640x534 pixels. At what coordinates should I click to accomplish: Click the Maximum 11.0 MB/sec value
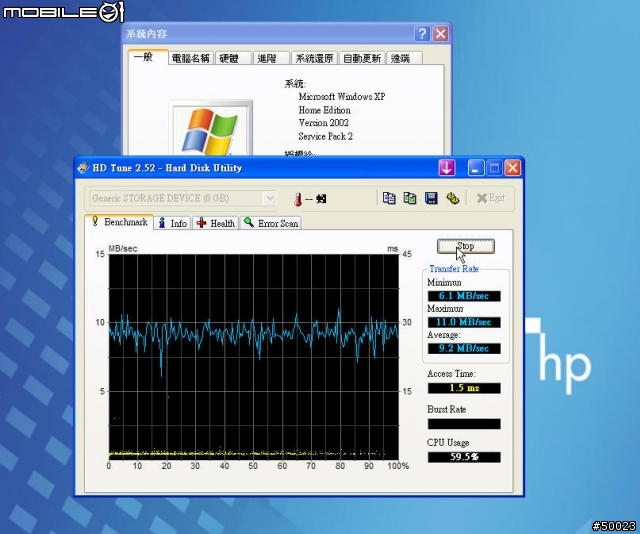(x=464, y=322)
